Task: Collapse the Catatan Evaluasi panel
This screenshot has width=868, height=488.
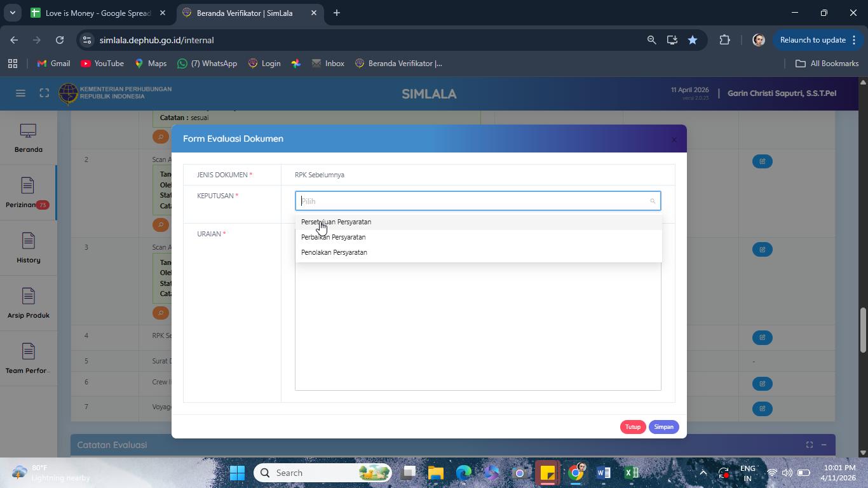Action: (824, 445)
